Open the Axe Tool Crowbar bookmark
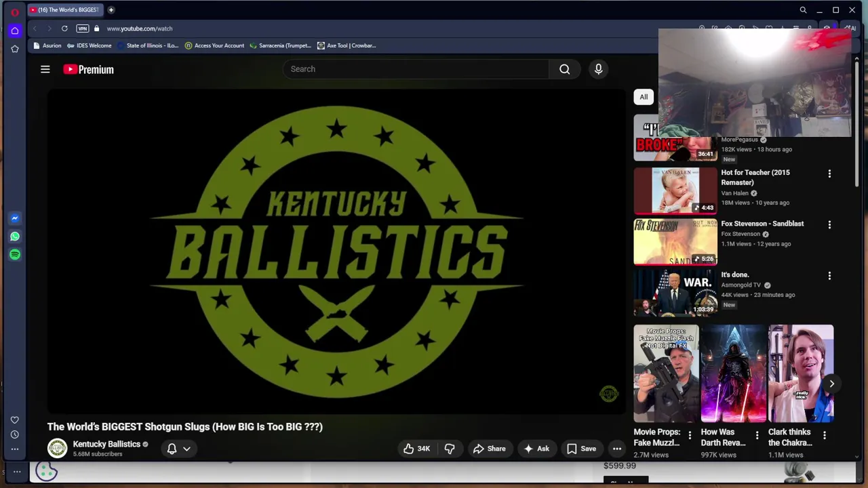 347,45
